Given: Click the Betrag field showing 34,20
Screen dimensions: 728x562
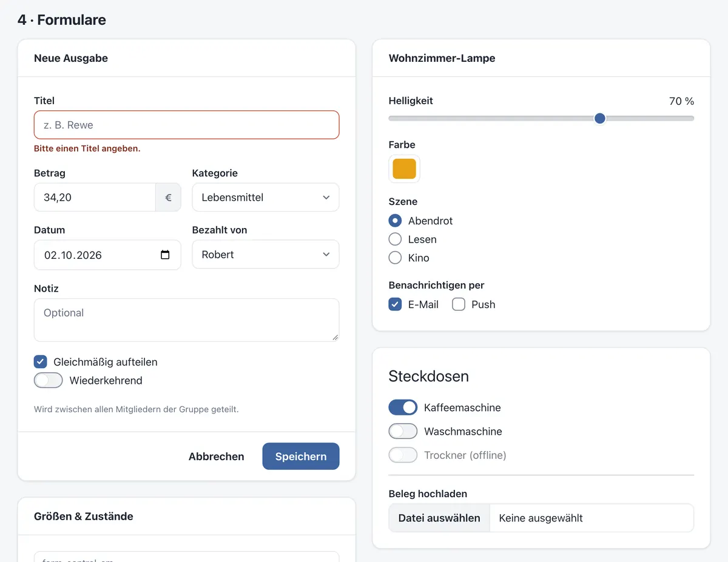Looking at the screenshot, I should [x=95, y=197].
